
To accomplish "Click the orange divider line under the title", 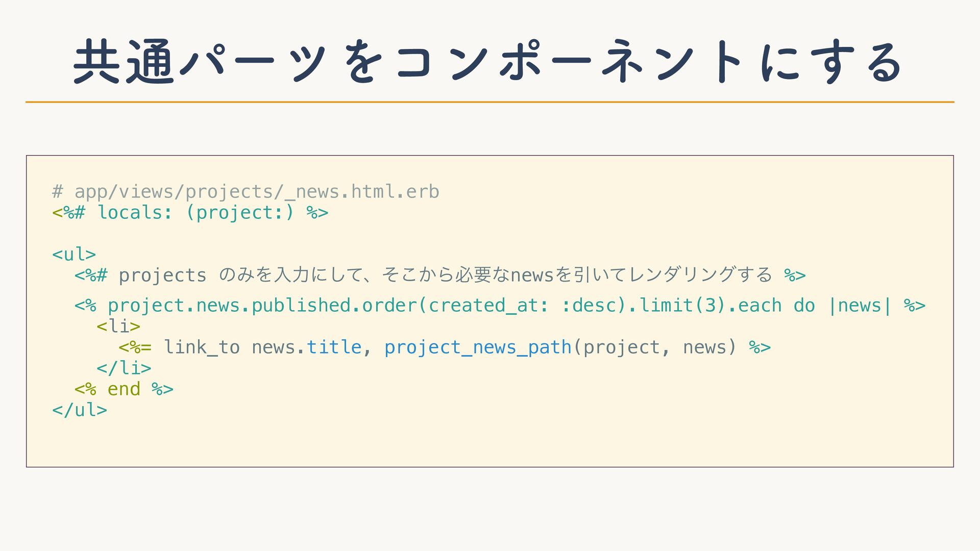I will tap(490, 102).
